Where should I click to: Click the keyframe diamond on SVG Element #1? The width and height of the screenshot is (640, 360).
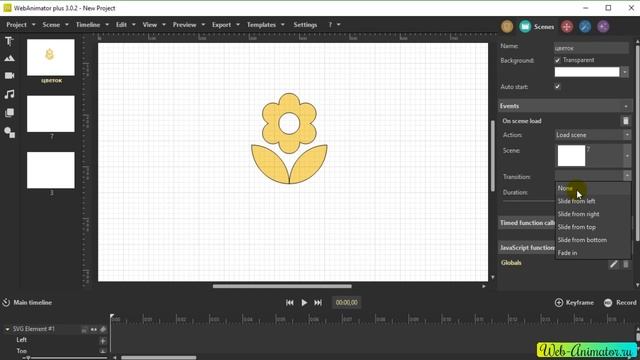point(103,329)
